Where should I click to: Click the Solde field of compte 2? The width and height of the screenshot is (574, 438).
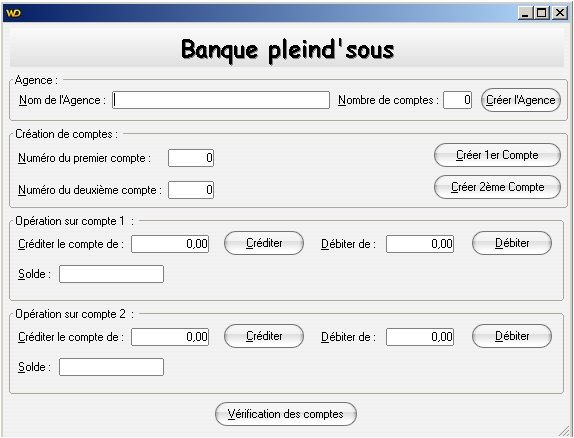(111, 367)
